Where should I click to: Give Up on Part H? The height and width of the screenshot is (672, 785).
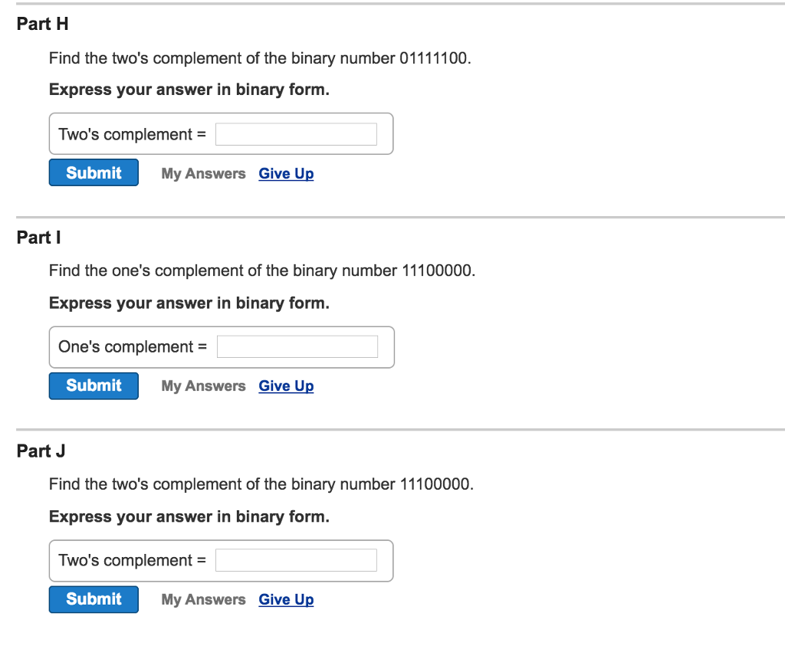[286, 173]
